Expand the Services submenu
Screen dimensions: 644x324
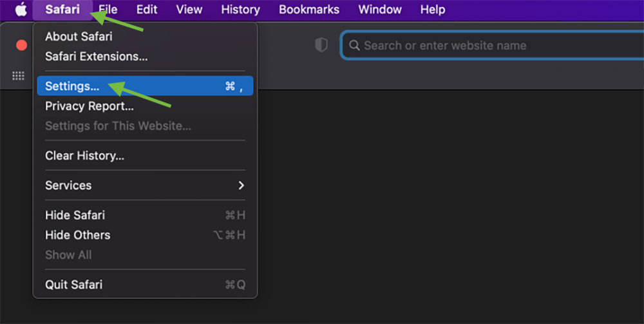pyautogui.click(x=145, y=186)
